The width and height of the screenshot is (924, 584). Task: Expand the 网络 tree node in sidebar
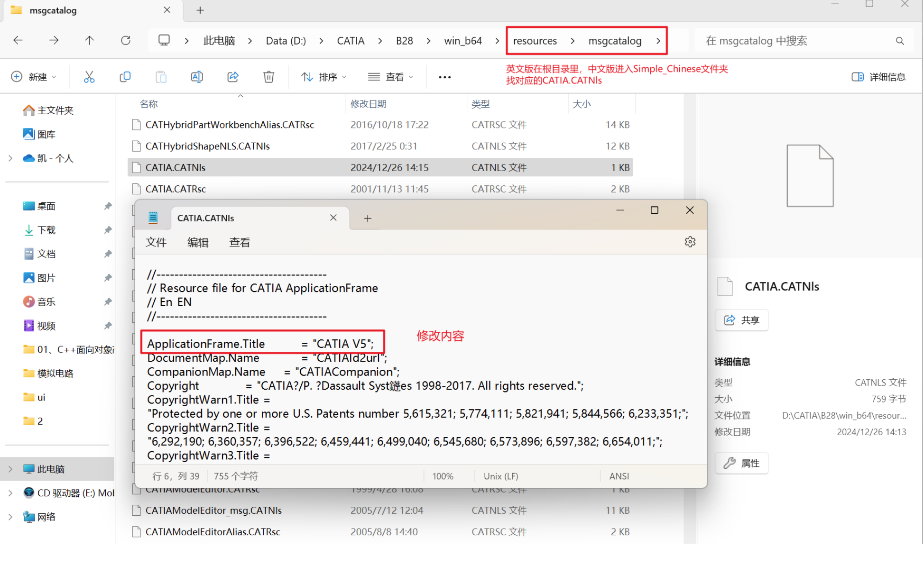point(10,517)
